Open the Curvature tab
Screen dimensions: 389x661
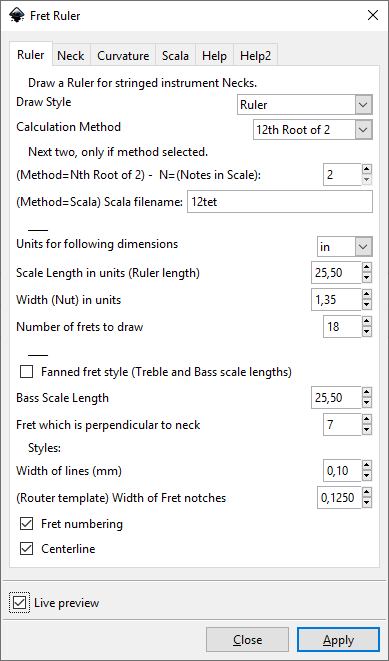tap(123, 56)
